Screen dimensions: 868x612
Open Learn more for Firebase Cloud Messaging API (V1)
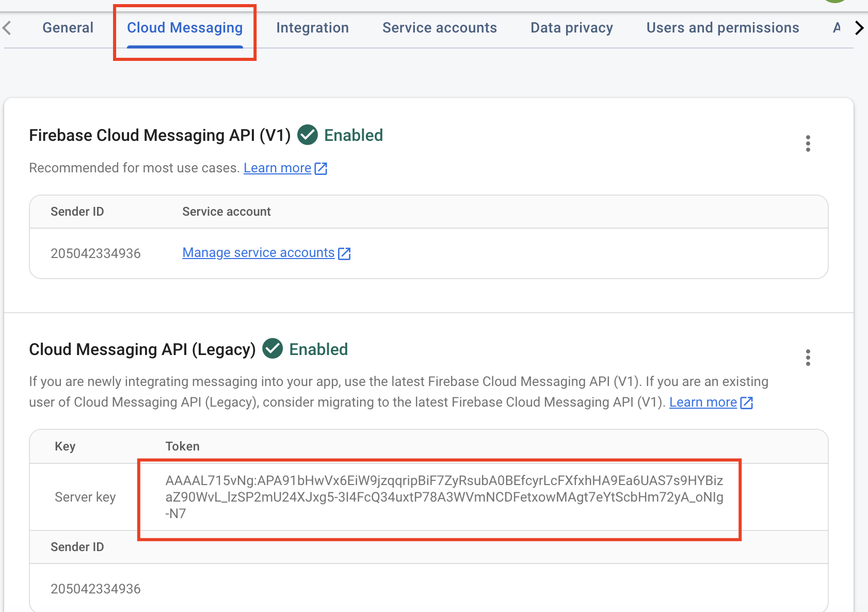coord(277,168)
